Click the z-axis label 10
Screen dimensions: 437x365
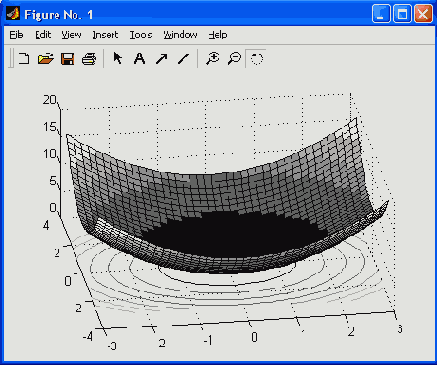pyautogui.click(x=50, y=154)
